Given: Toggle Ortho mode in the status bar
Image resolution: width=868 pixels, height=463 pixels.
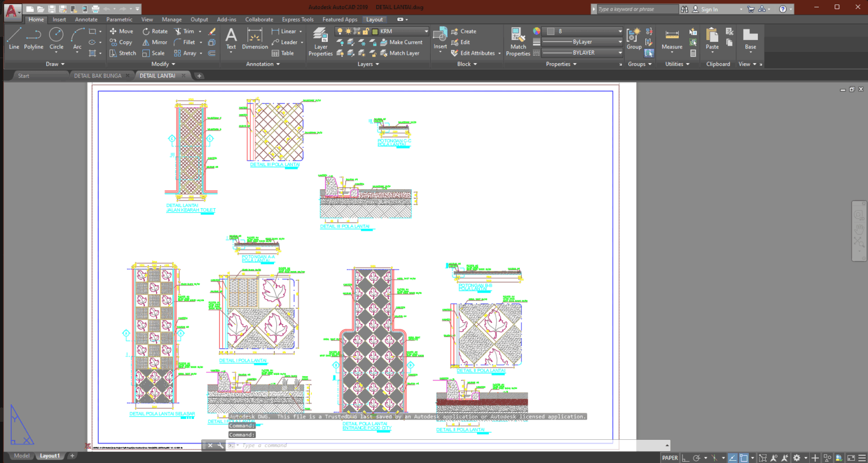Looking at the screenshot, I should 685,457.
